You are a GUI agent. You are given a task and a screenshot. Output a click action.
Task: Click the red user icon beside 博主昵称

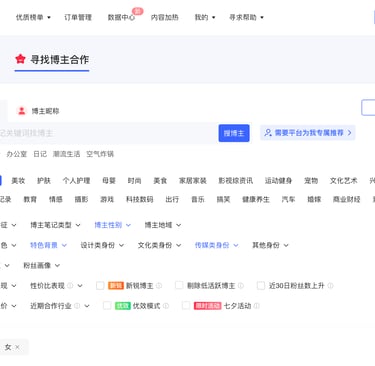22,111
